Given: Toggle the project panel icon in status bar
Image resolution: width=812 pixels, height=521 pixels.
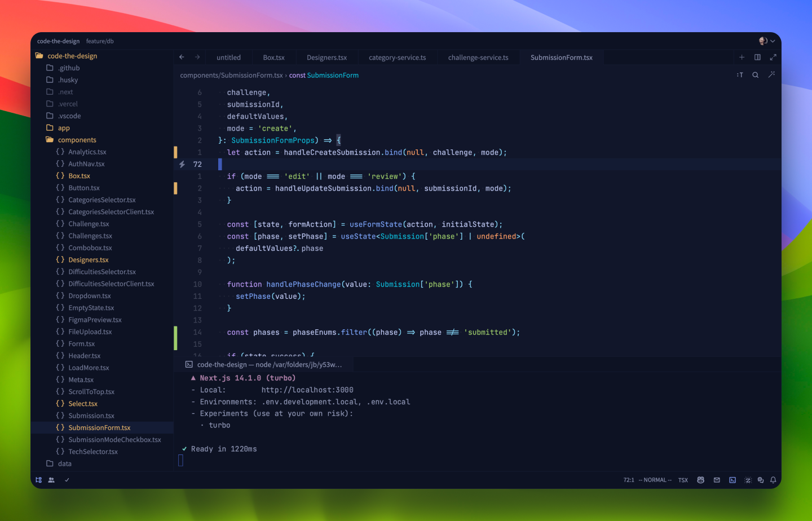Looking at the screenshot, I should 39,480.
